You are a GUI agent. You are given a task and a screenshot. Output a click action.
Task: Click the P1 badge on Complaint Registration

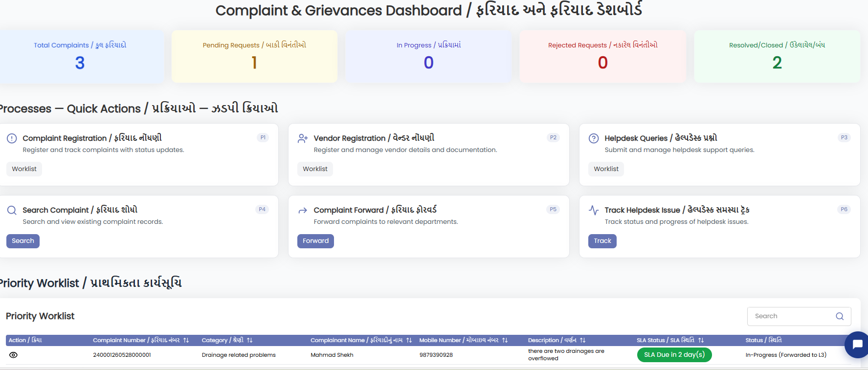263,138
